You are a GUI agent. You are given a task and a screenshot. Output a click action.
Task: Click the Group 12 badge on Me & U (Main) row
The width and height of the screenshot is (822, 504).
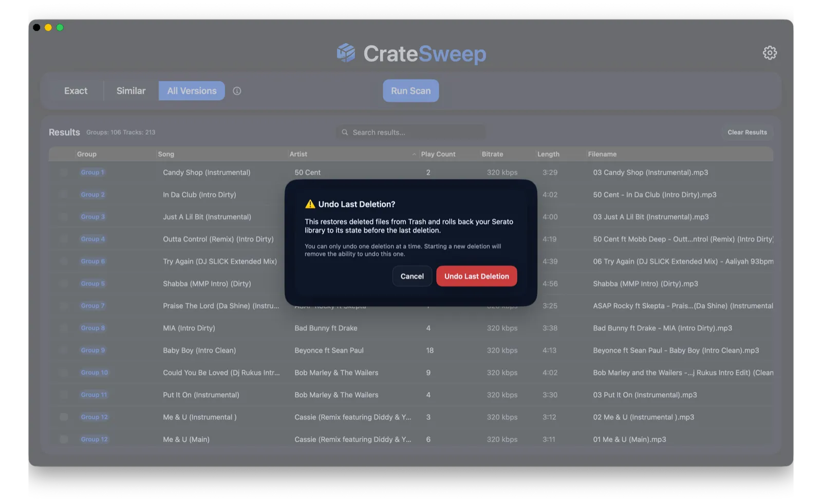pos(95,439)
